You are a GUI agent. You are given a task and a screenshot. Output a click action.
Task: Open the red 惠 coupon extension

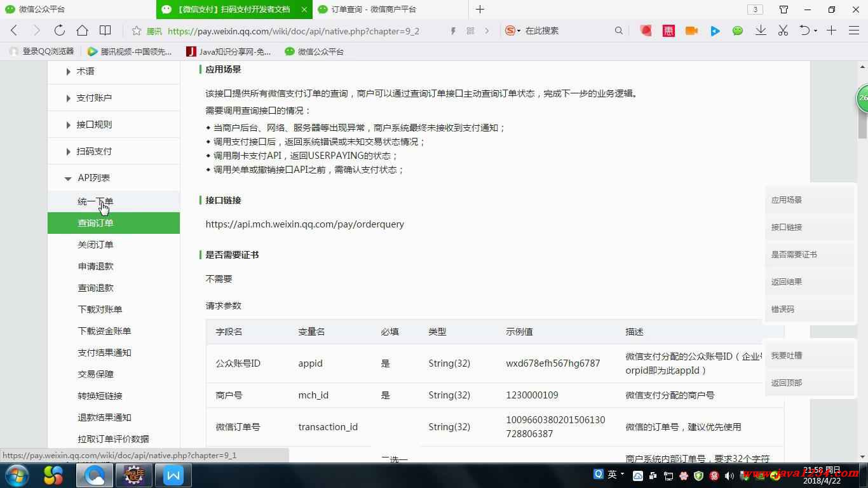coord(668,30)
